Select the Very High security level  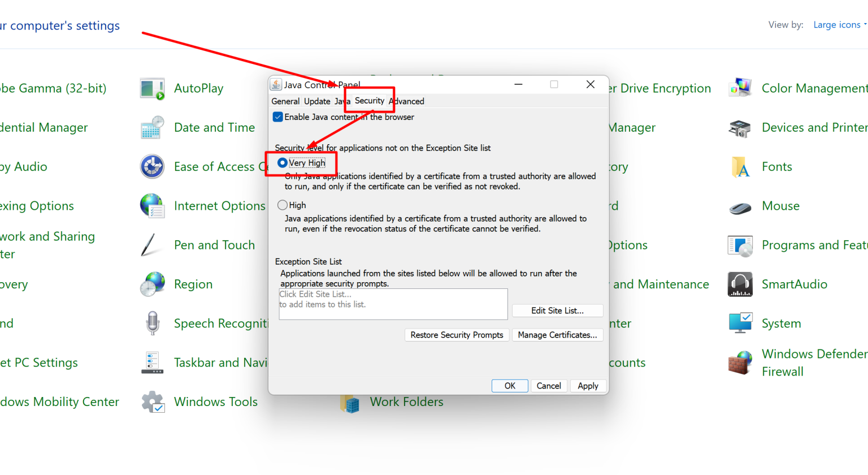click(x=282, y=162)
